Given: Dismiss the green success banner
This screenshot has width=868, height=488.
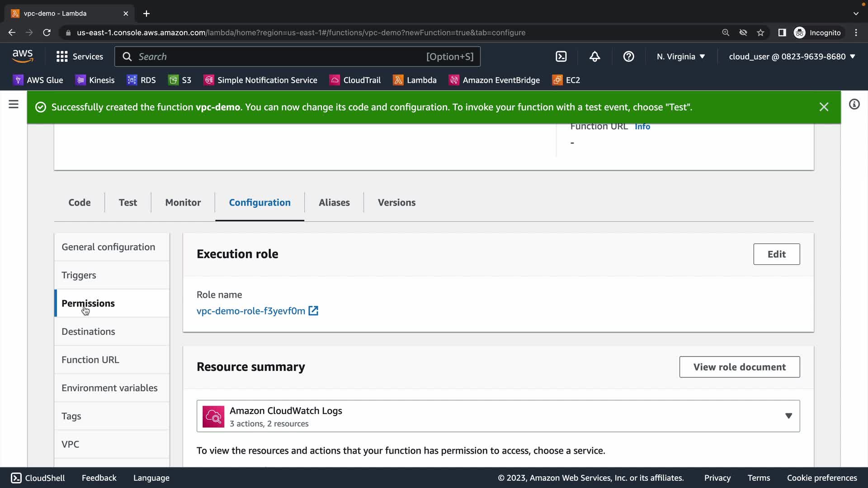Looking at the screenshot, I should click(824, 107).
